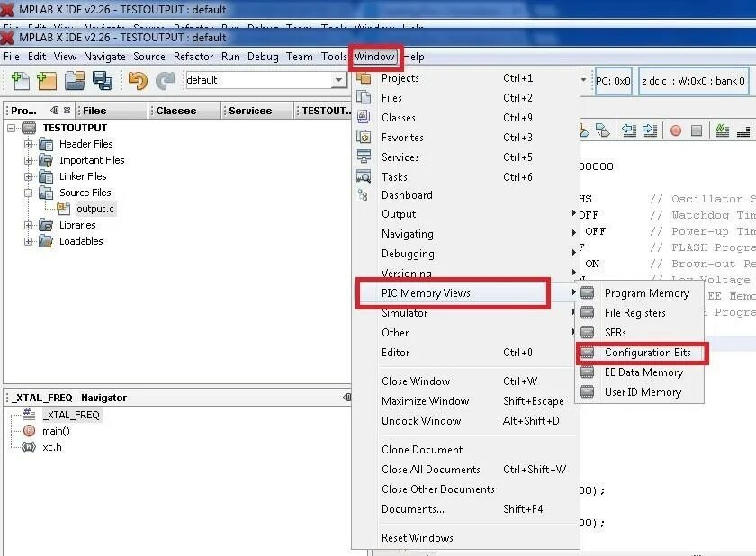Screen dimensions: 756x556
Task: Click the Classes menu entry icon
Action: click(x=364, y=117)
